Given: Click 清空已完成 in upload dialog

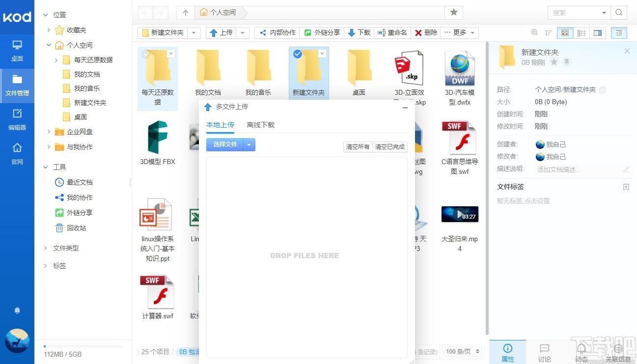Looking at the screenshot, I should (390, 147).
